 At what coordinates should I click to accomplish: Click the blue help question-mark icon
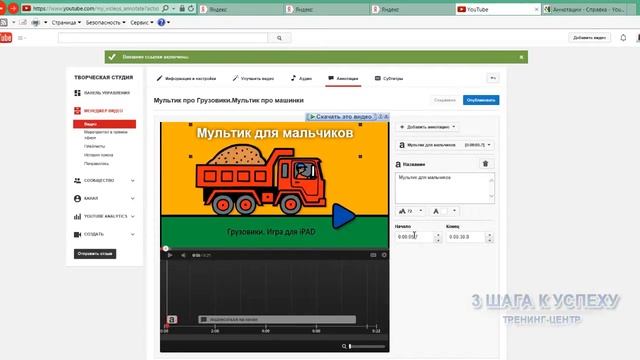pos(161,22)
